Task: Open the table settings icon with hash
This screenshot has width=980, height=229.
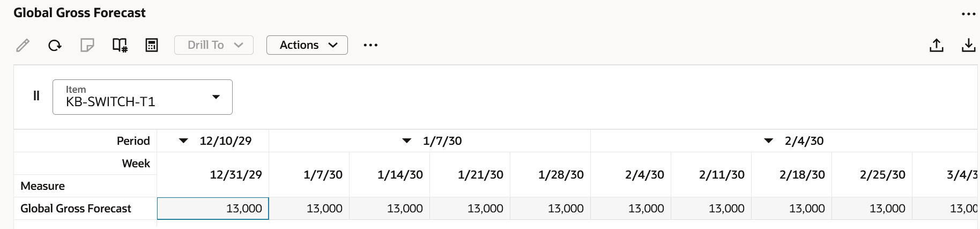Action: point(120,45)
